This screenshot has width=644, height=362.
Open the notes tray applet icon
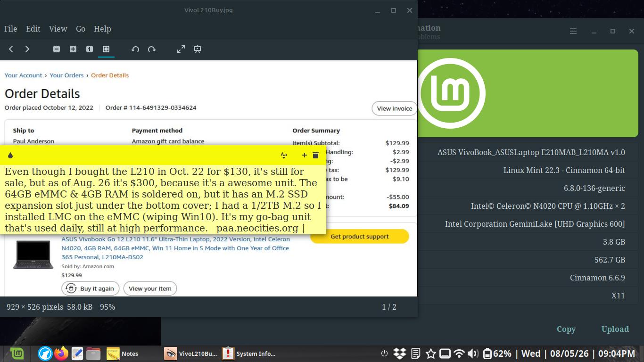415,354
